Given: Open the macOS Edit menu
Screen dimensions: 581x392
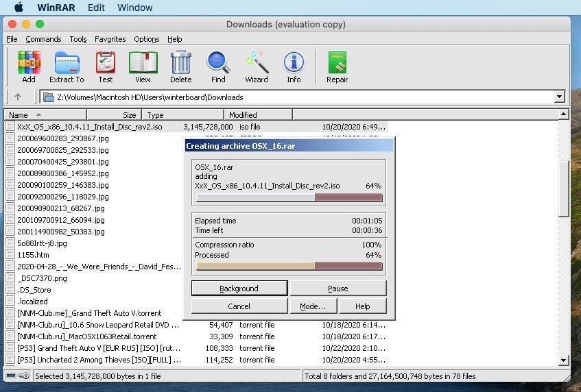Looking at the screenshot, I should click(x=96, y=8).
